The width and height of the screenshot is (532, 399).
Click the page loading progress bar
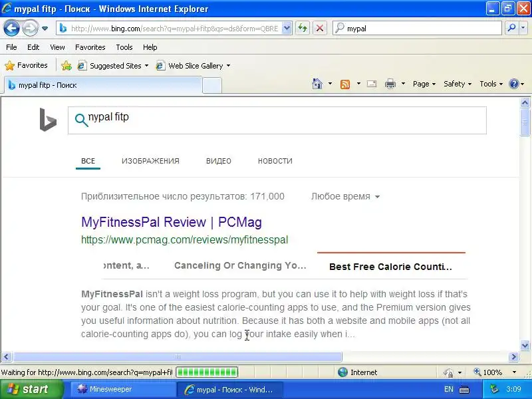[x=207, y=372]
